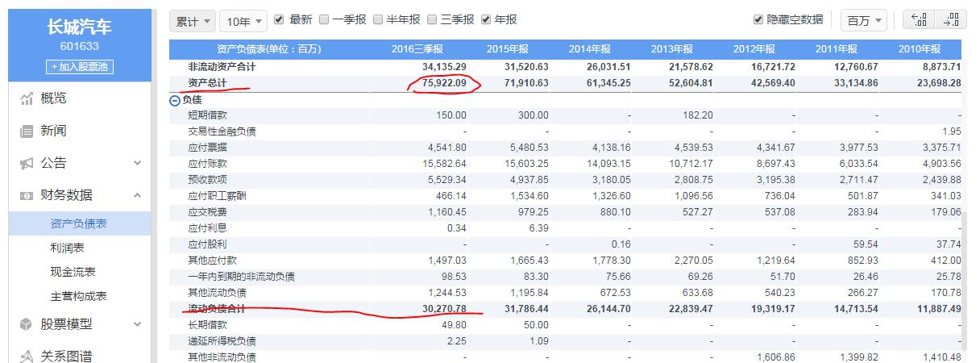Select the 流动负债合计 row label
The image size is (980, 363).
[x=217, y=308]
